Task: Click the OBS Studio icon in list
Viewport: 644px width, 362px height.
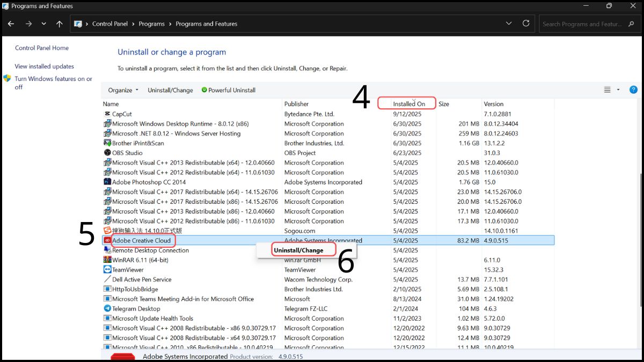Action: [107, 153]
